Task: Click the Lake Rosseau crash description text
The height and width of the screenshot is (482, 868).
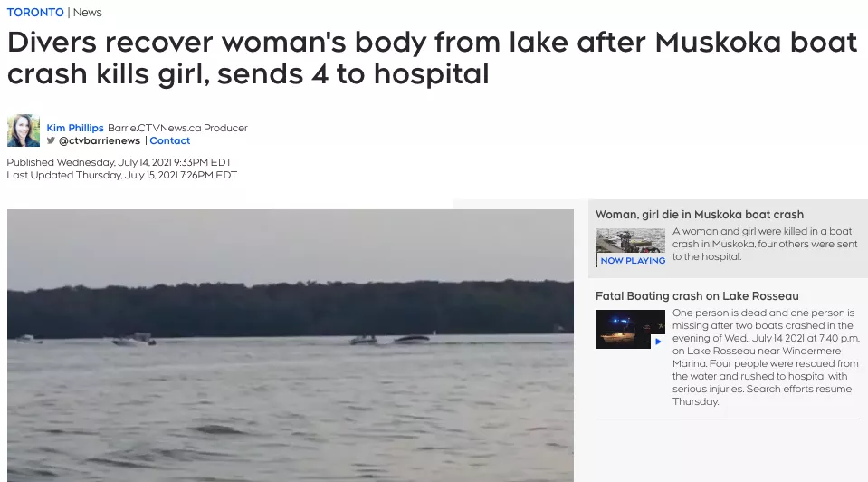Action: point(766,357)
